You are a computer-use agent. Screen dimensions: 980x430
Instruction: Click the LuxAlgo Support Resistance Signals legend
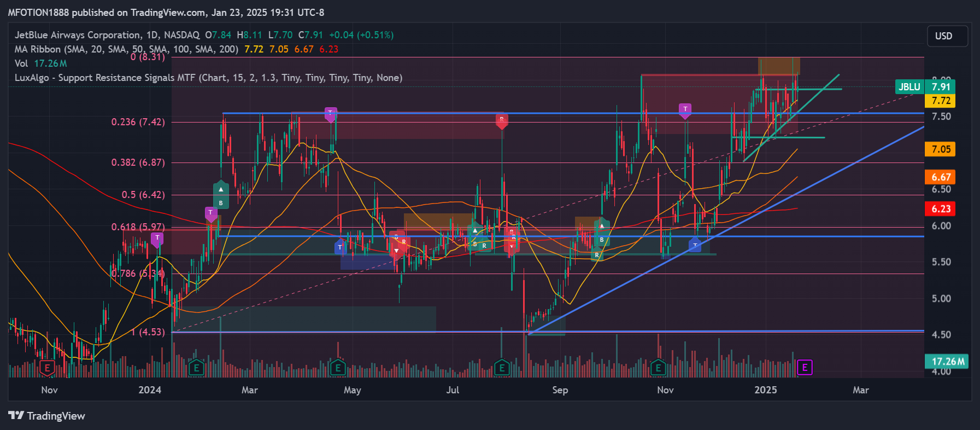tap(208, 78)
